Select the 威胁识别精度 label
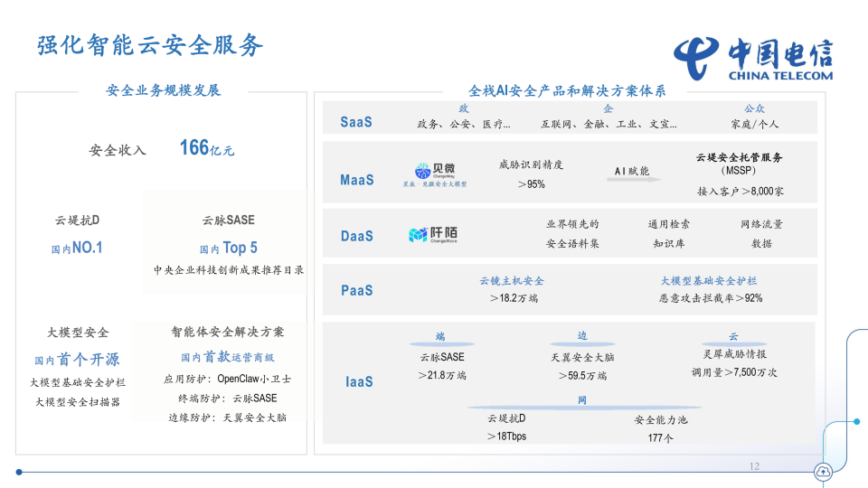868x488 pixels. [x=531, y=164]
